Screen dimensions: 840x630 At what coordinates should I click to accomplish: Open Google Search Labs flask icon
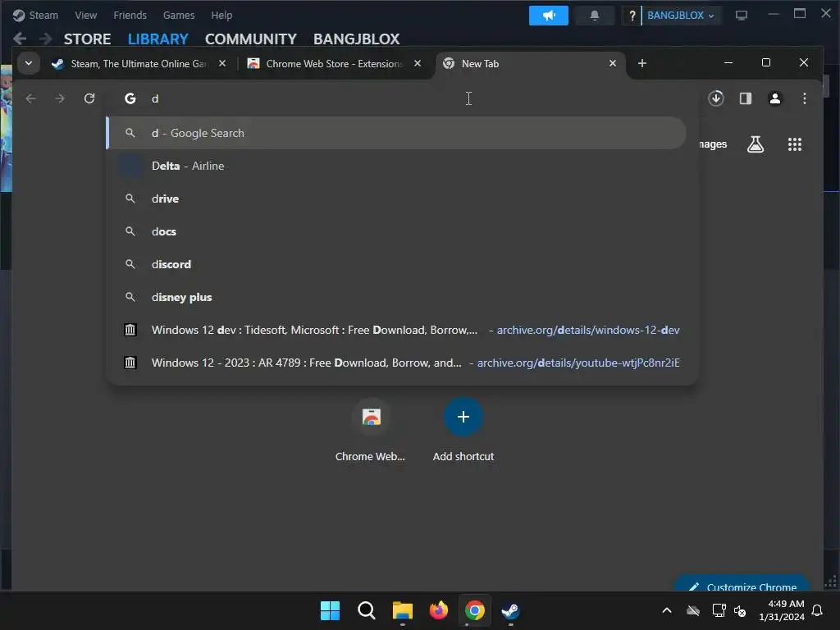tap(756, 144)
